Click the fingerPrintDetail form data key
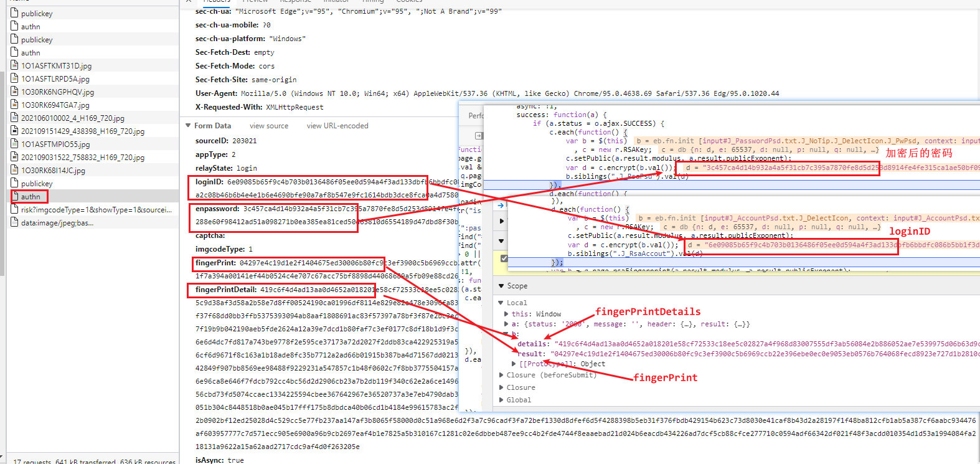The width and height of the screenshot is (980, 464). coord(226,290)
